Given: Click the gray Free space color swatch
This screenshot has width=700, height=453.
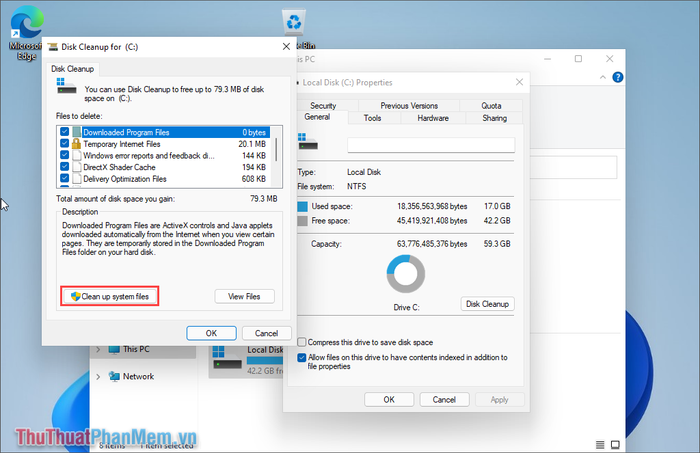Looking at the screenshot, I should [x=302, y=220].
